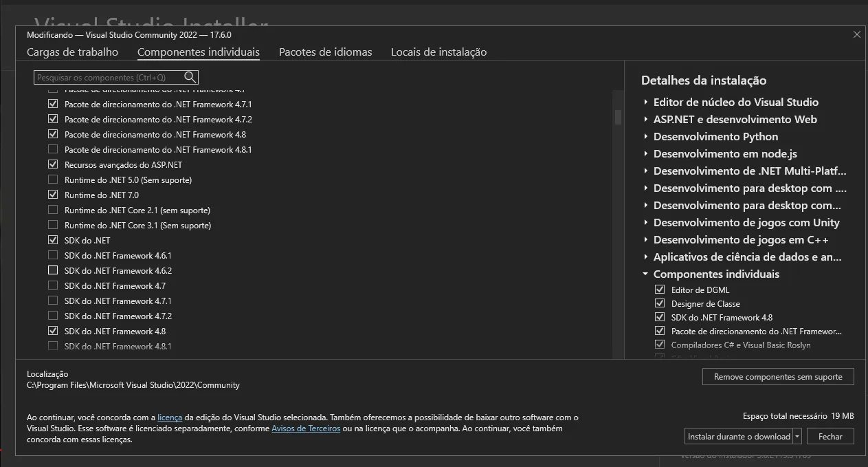Uncheck Editor de DGML in details panel
The width and height of the screenshot is (868, 467).
(x=660, y=290)
